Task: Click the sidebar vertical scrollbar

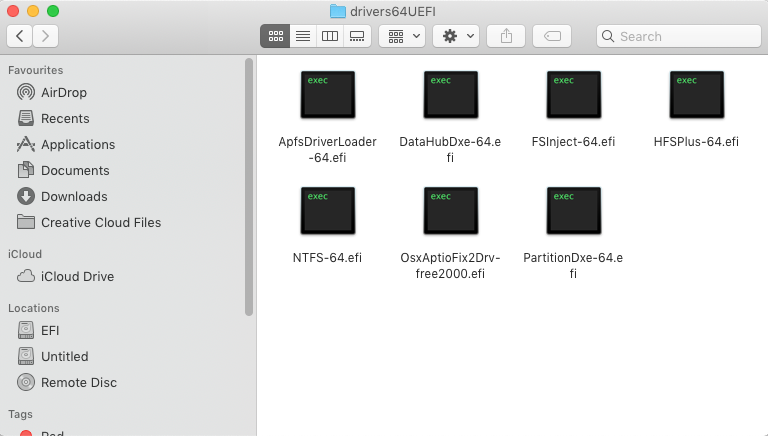Action: [x=249, y=187]
